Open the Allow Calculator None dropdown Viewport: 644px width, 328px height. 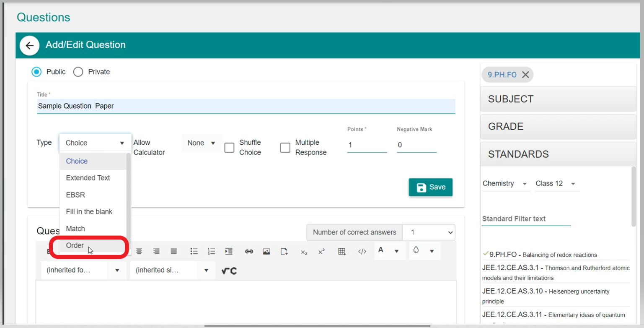click(x=201, y=143)
